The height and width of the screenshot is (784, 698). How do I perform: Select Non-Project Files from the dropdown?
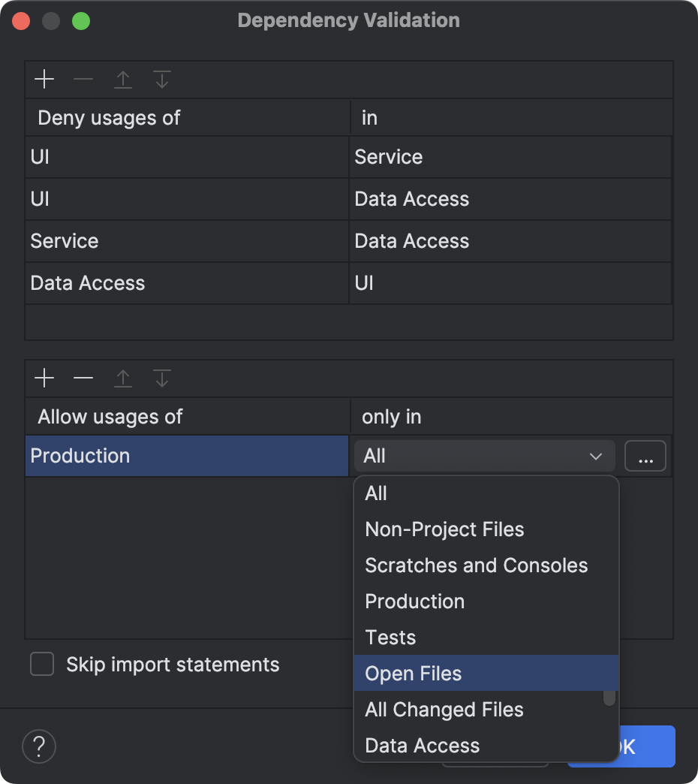pyautogui.click(x=444, y=529)
